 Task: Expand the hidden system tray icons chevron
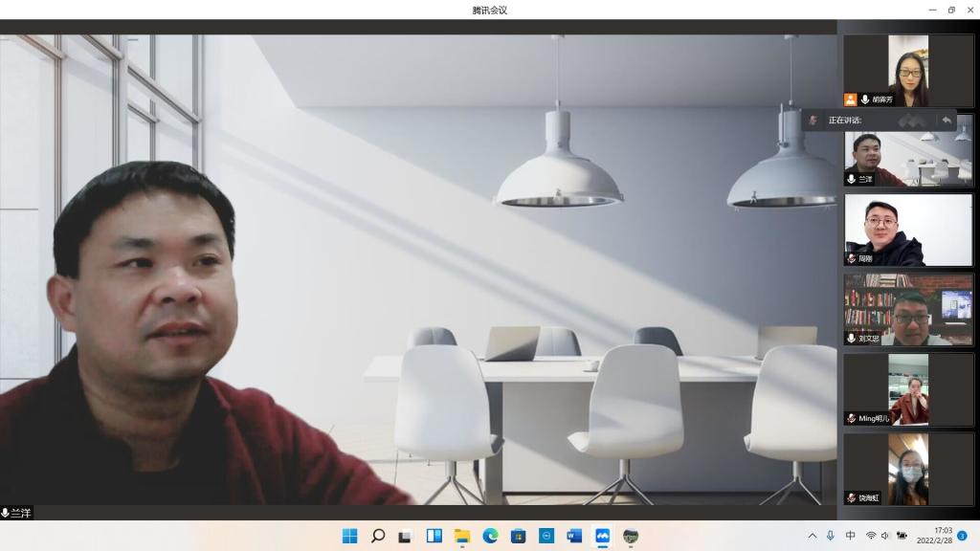813,536
